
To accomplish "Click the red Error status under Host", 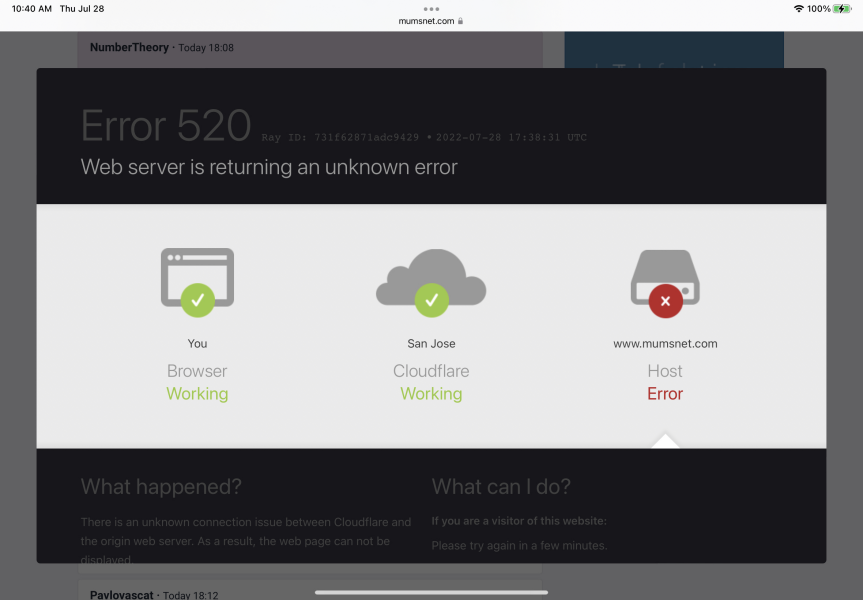I will click(x=664, y=393).
